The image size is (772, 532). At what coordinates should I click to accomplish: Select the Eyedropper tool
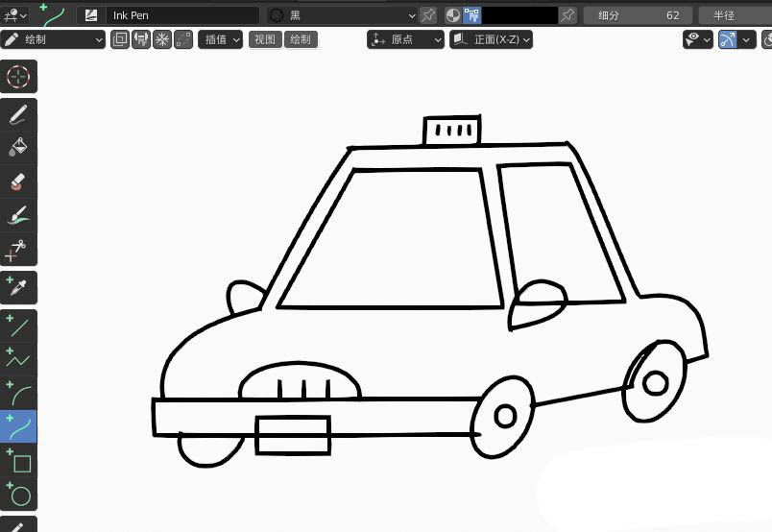[18, 287]
